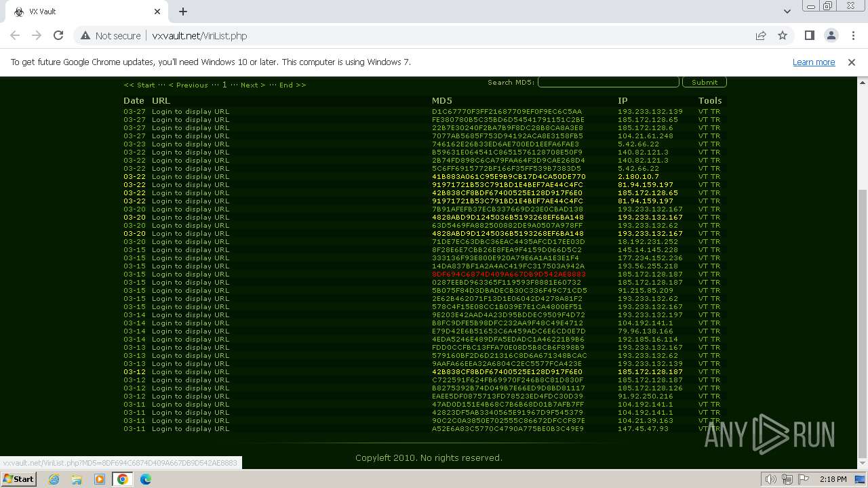Focus the Search MD5 input field
Image resolution: width=868 pixels, height=488 pixels.
click(608, 82)
